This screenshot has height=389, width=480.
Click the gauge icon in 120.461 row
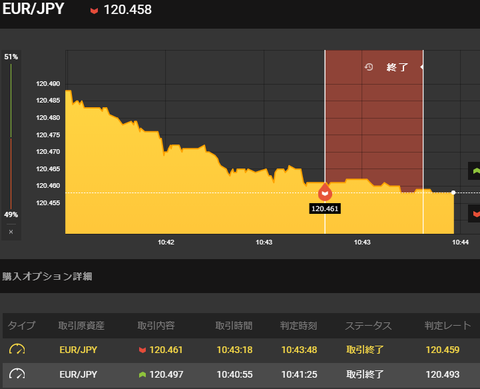tap(17, 349)
